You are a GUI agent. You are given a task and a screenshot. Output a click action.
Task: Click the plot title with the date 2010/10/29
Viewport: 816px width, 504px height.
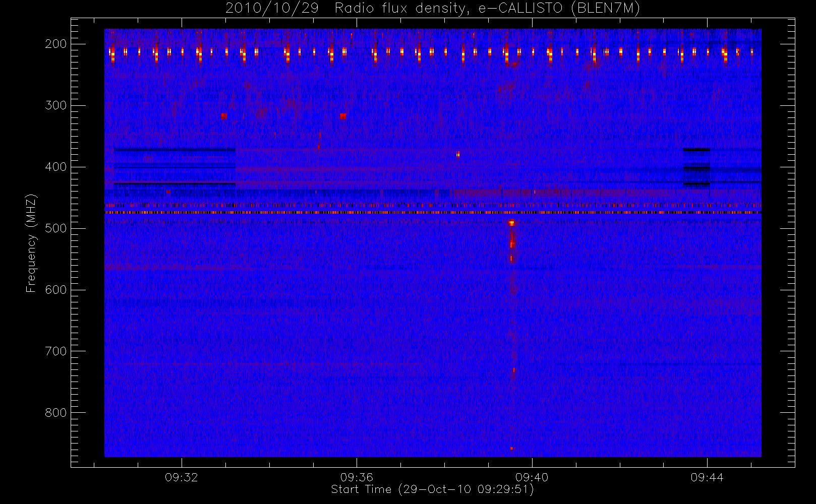433,9
